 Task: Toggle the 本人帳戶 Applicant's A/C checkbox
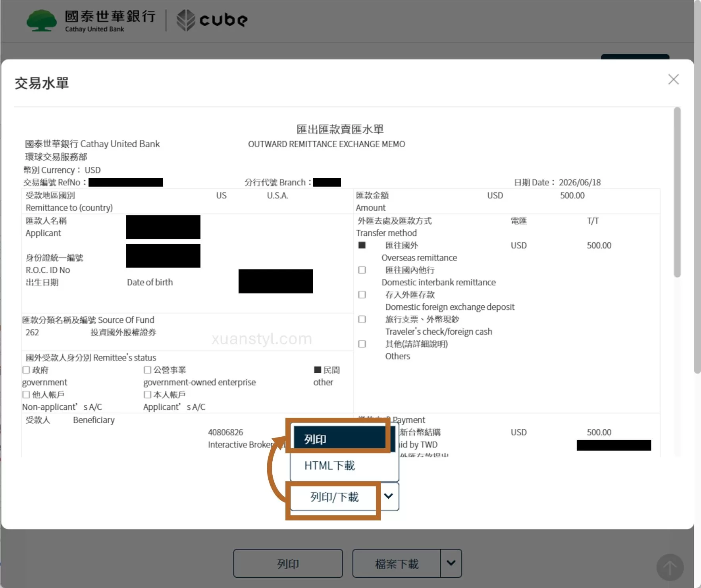(147, 395)
